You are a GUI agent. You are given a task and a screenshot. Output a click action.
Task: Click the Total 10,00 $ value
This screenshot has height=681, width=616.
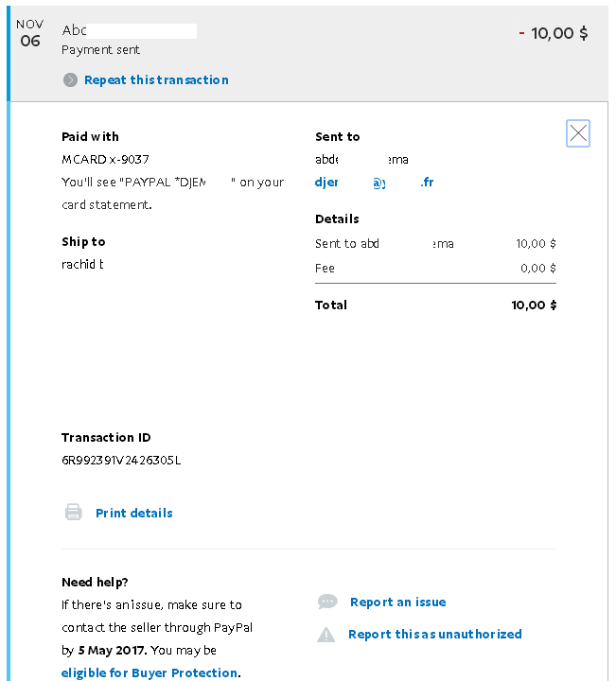tap(534, 306)
